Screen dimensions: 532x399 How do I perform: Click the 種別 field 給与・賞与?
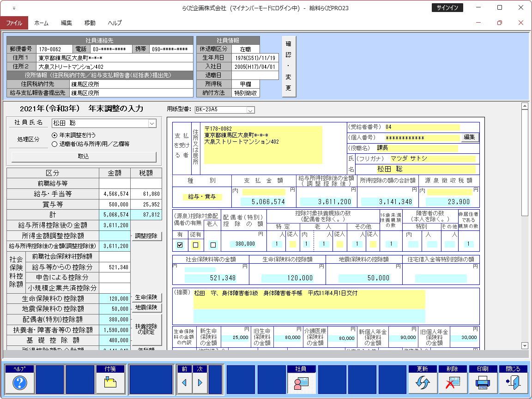pos(202,197)
